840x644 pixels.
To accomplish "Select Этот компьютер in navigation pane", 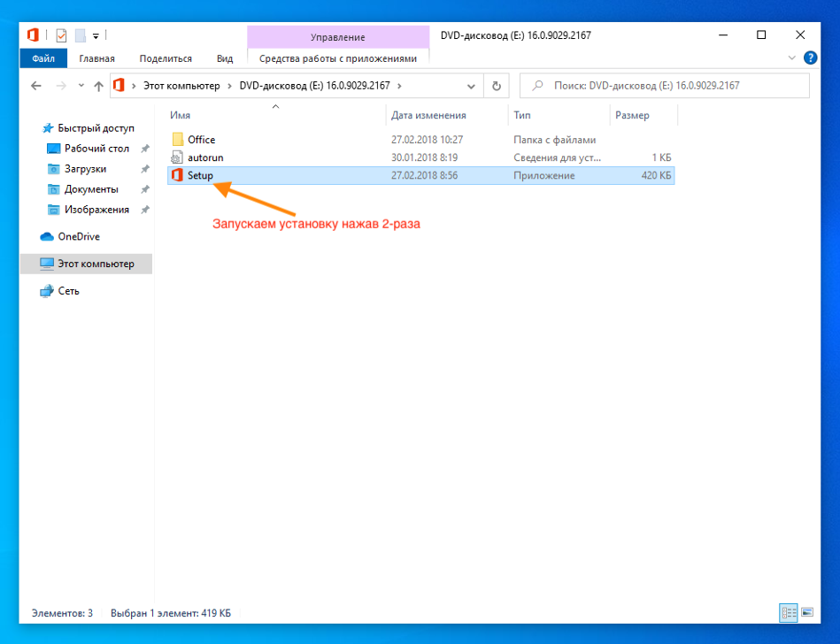I will coord(86,264).
